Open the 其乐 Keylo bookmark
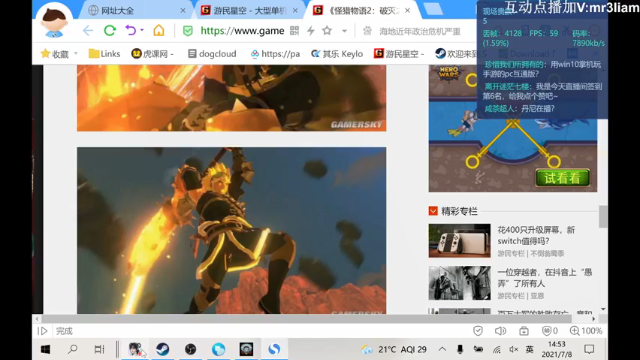 337,53
